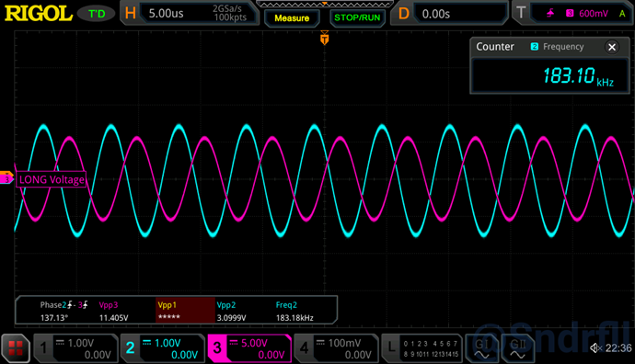This screenshot has height=364, width=635.
Task: Open the logic analyzer L digital channels
Action: [421, 348]
